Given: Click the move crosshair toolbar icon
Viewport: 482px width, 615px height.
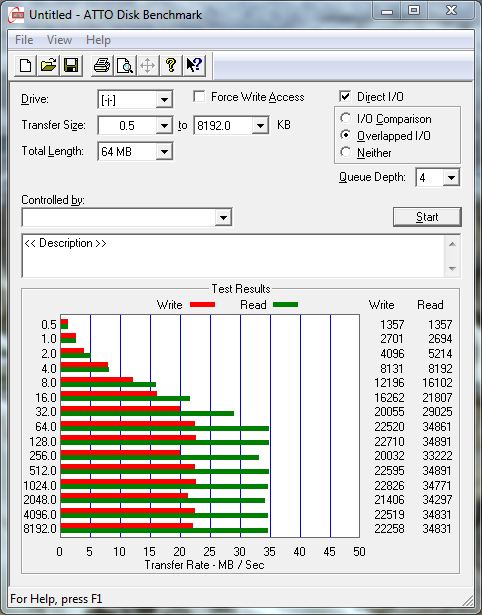Looking at the screenshot, I should point(147,65).
